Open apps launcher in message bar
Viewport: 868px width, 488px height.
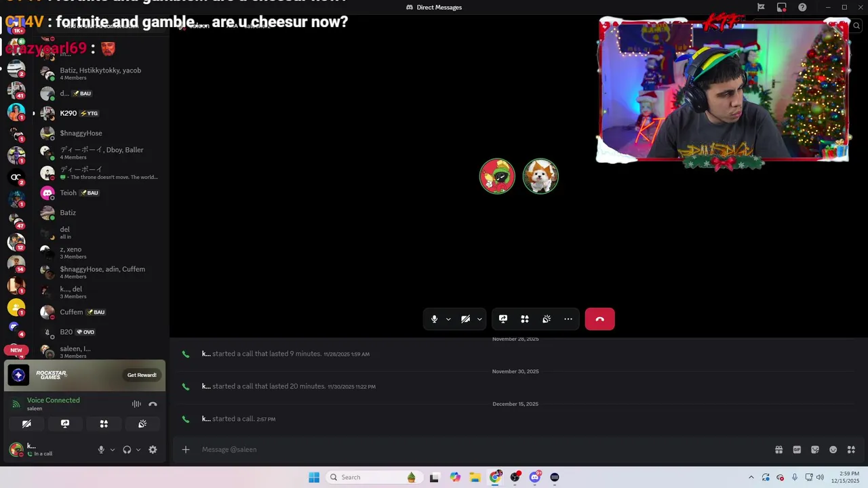tap(851, 449)
